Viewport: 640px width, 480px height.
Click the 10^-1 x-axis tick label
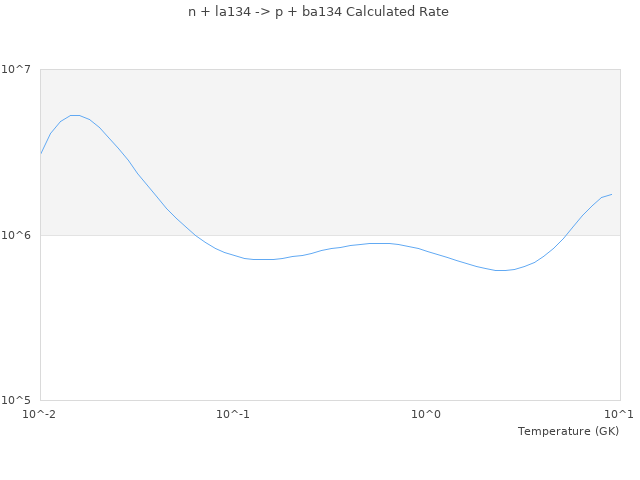click(x=234, y=415)
